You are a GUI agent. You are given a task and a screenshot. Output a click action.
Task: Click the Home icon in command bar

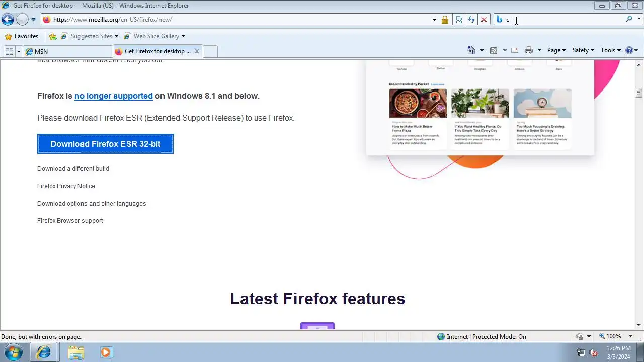click(471, 50)
